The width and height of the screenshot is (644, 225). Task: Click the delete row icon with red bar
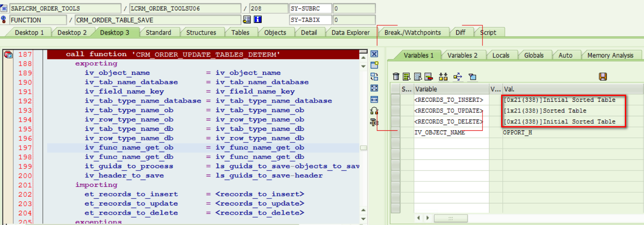click(429, 76)
